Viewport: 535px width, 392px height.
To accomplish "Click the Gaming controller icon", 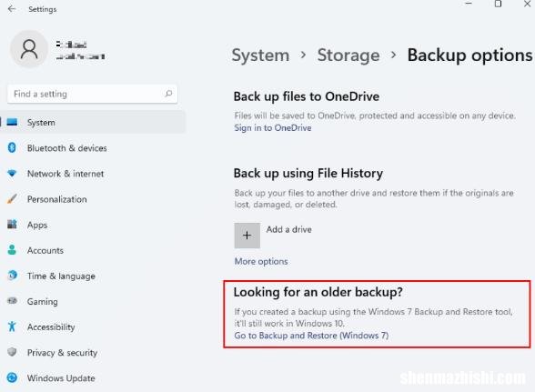I will pyautogui.click(x=12, y=301).
